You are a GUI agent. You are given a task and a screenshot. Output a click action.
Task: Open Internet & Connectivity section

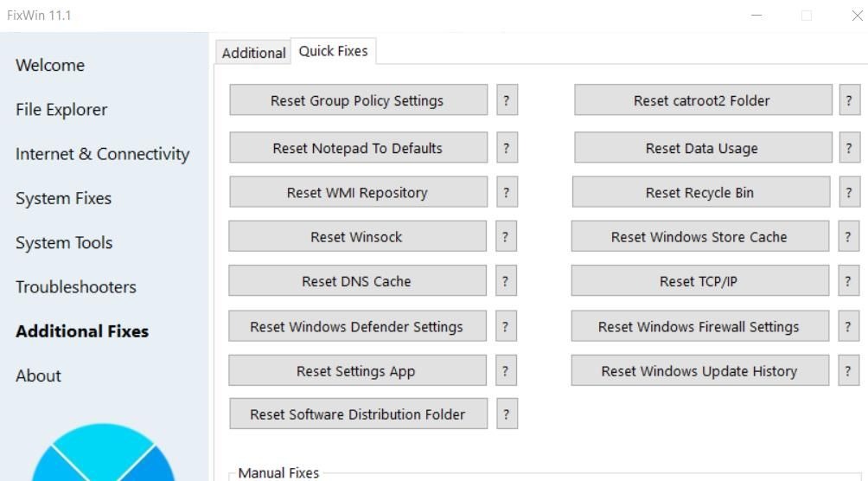point(102,153)
